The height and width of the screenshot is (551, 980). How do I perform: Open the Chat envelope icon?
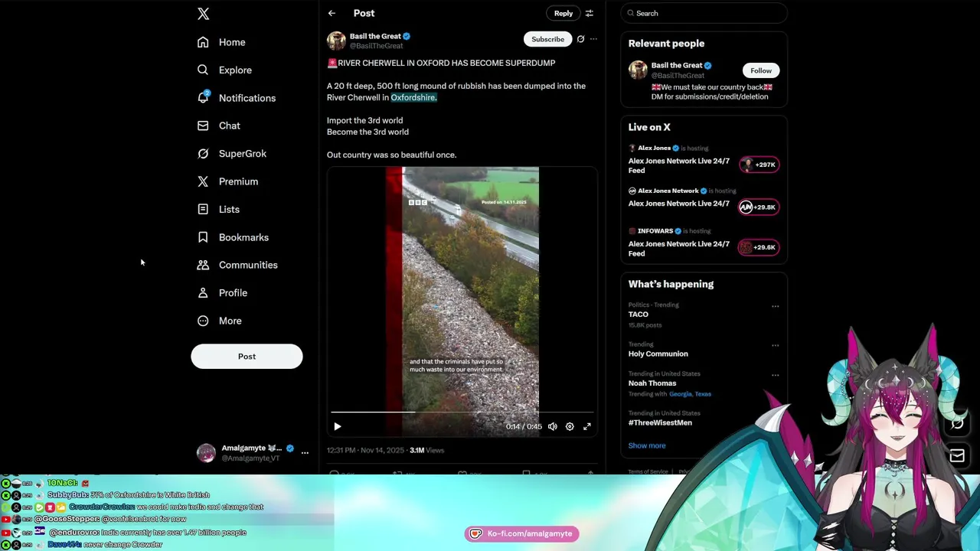(203, 126)
